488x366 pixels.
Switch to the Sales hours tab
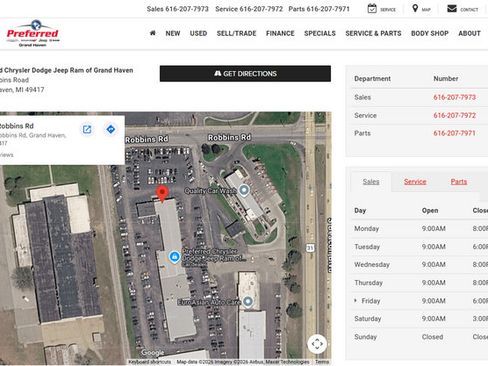371,182
